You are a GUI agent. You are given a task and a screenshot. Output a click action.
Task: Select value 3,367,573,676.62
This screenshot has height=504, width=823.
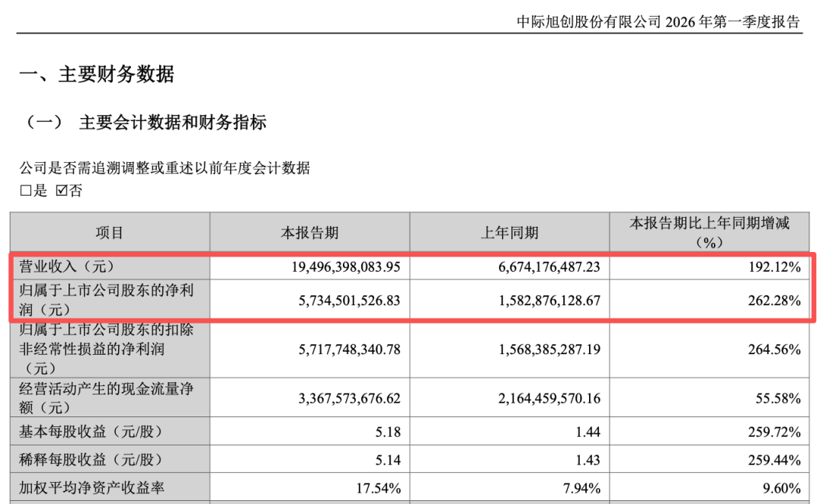(x=350, y=399)
